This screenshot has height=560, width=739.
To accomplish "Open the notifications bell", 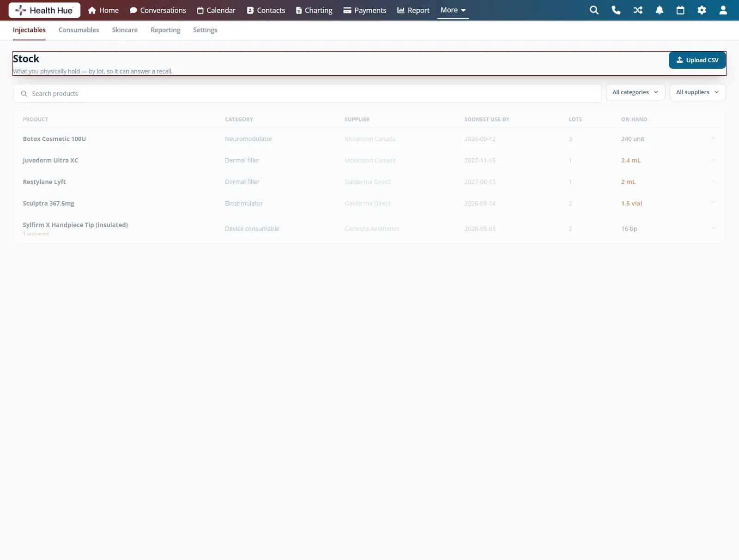I will [660, 10].
